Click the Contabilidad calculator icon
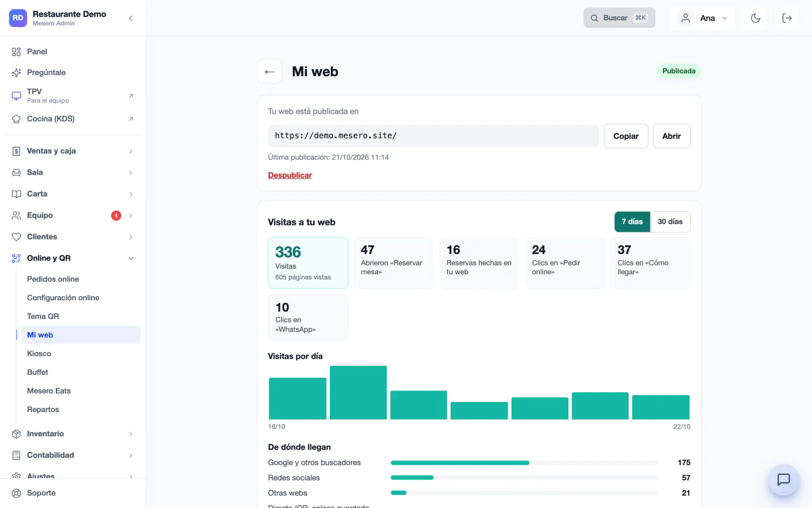The image size is (812, 508). (16, 455)
